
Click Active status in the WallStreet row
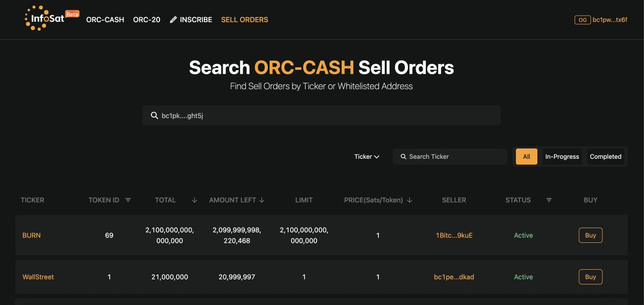(523, 277)
